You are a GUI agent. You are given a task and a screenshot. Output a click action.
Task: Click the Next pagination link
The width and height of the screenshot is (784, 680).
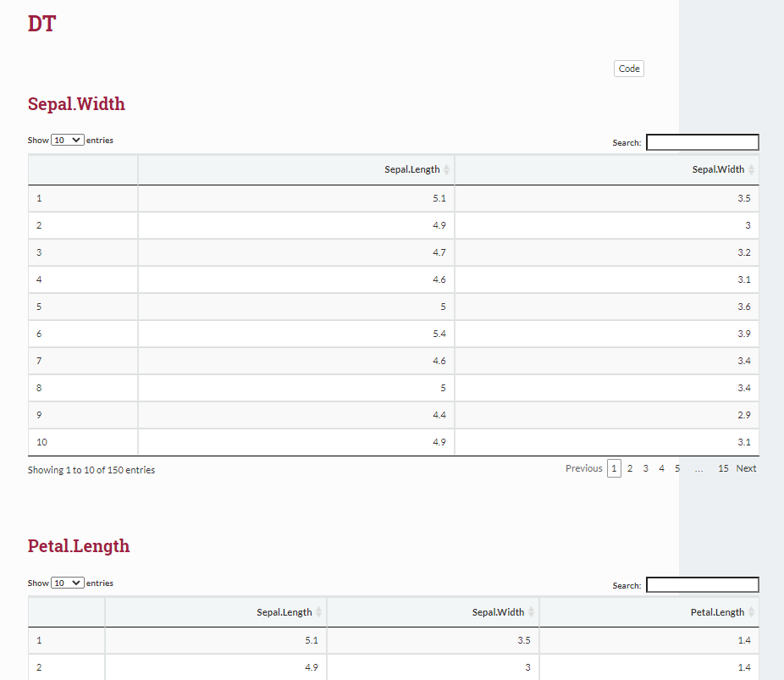click(746, 468)
